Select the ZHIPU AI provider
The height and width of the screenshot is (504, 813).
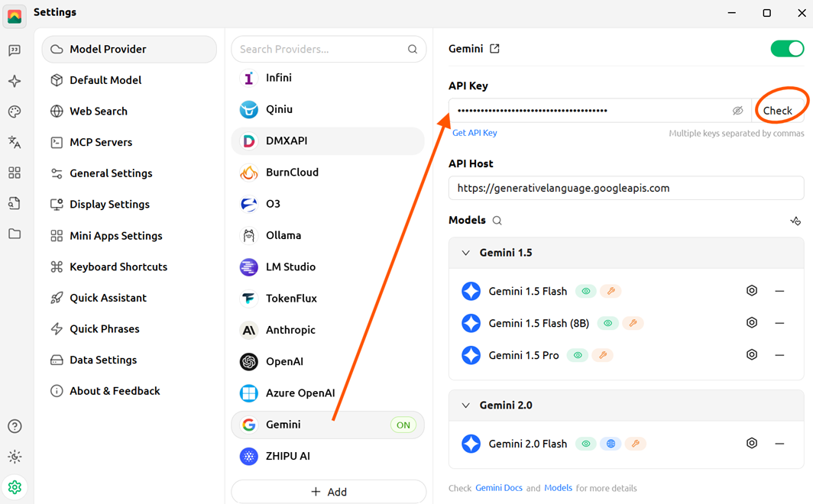328,457
